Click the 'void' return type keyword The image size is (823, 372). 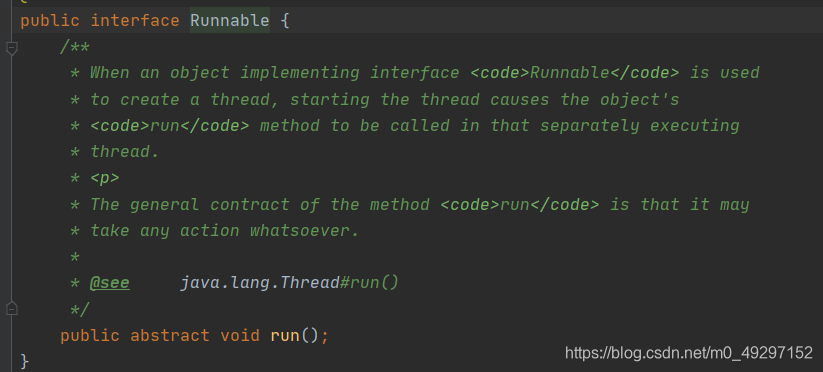coord(240,335)
